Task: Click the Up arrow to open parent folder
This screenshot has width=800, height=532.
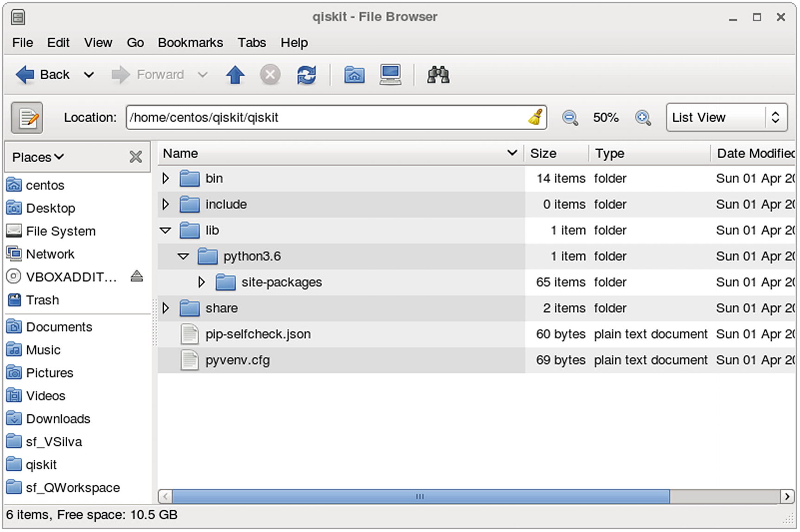Action: point(235,75)
